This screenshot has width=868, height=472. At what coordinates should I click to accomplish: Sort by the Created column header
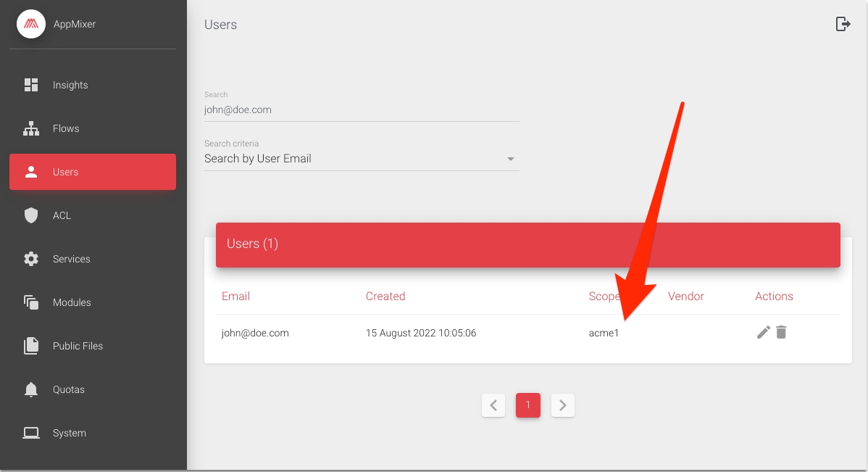click(x=385, y=296)
